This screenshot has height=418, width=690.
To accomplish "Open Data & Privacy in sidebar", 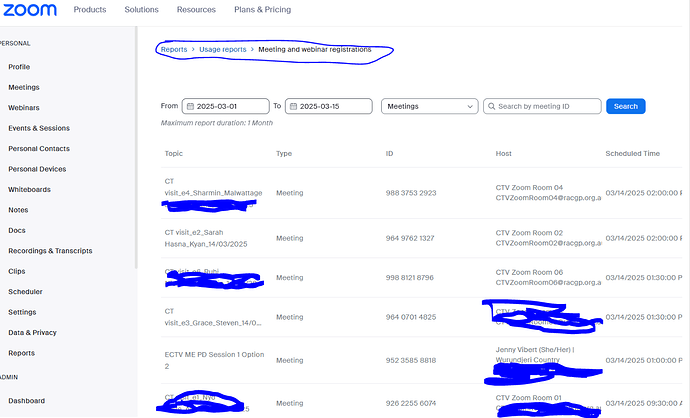I will 32,333.
